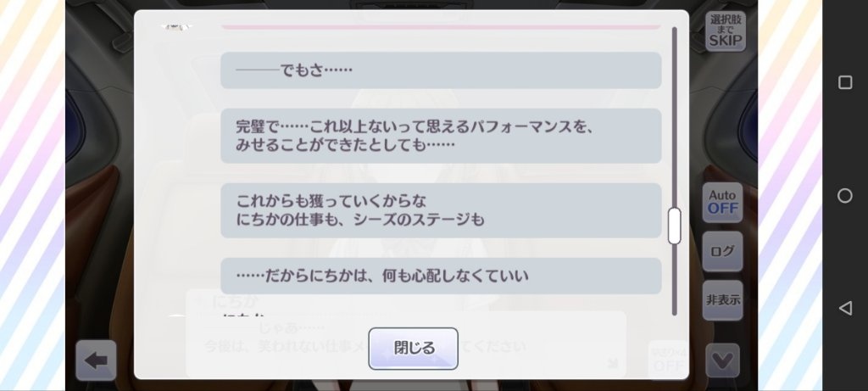
Task: Select the partially visible pink-edged log entry
Action: click(x=441, y=26)
